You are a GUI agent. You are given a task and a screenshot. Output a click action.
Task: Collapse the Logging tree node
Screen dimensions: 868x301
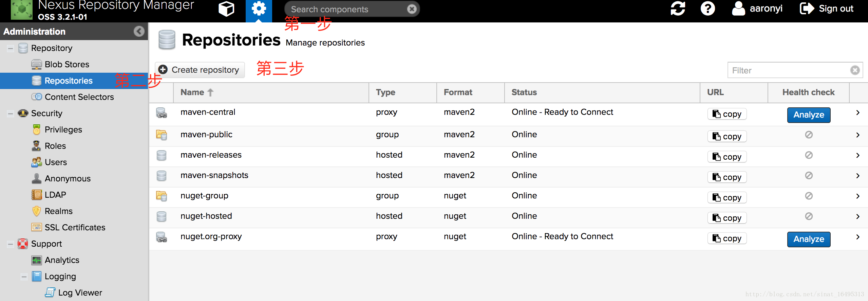(x=24, y=277)
